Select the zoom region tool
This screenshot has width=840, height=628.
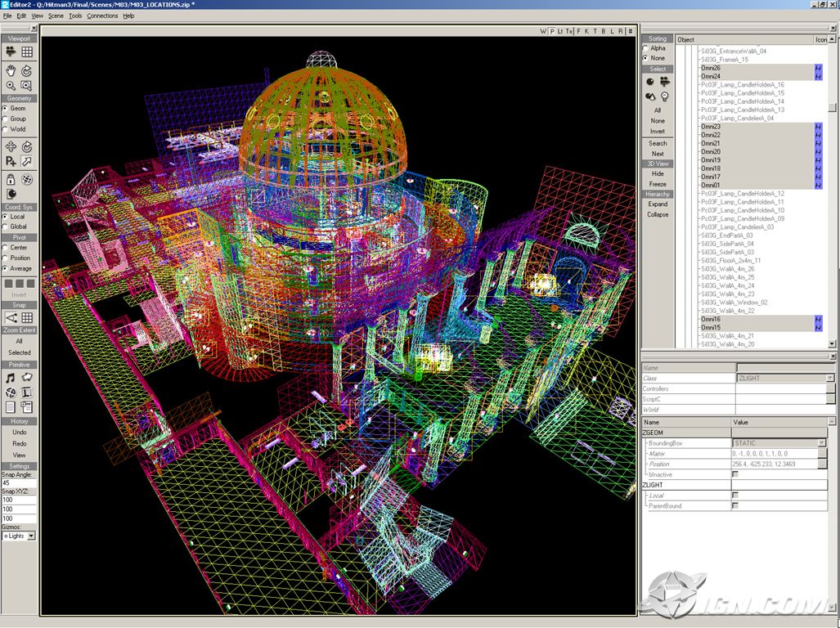27,85
